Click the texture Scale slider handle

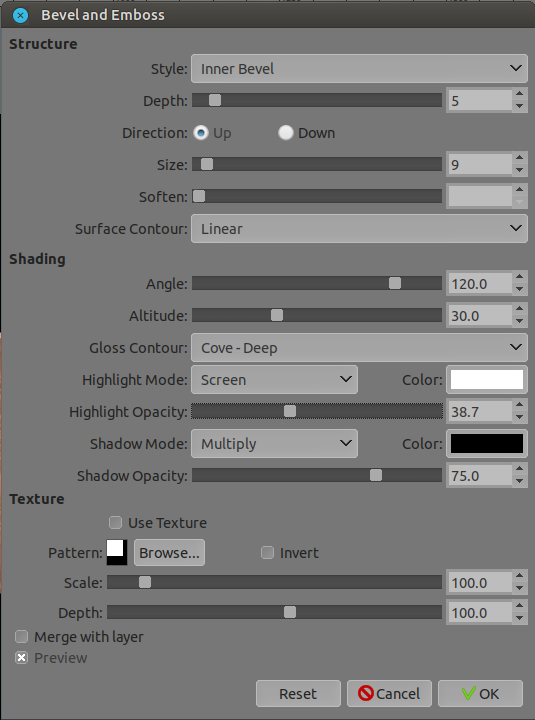point(145,582)
